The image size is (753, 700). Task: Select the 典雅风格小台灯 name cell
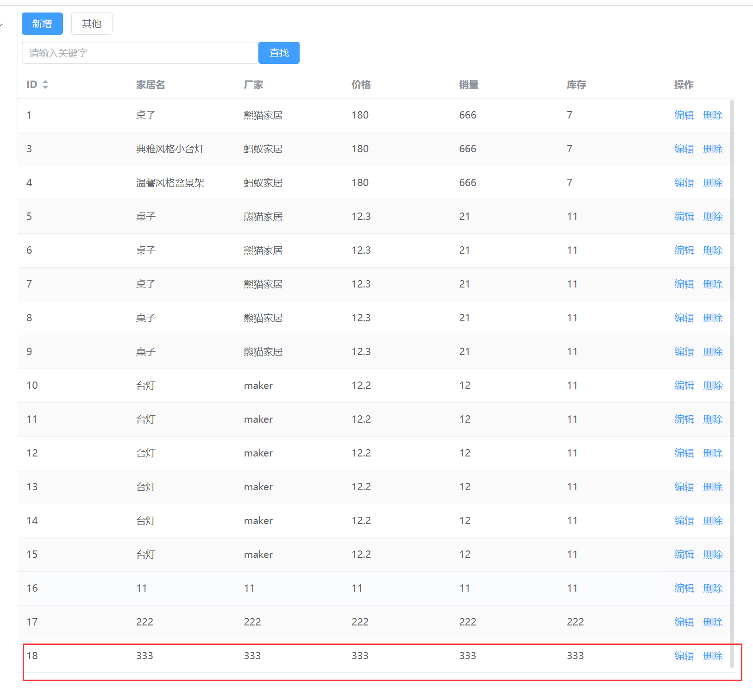170,149
